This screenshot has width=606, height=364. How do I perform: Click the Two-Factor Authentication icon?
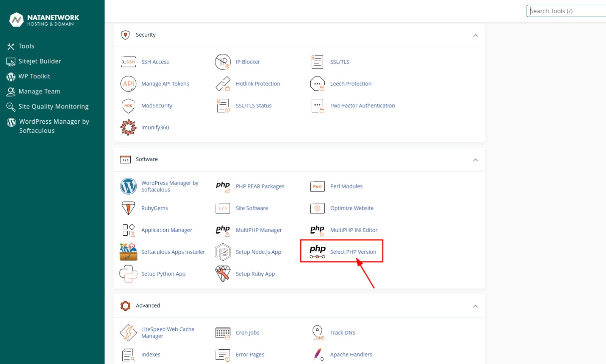[317, 106]
